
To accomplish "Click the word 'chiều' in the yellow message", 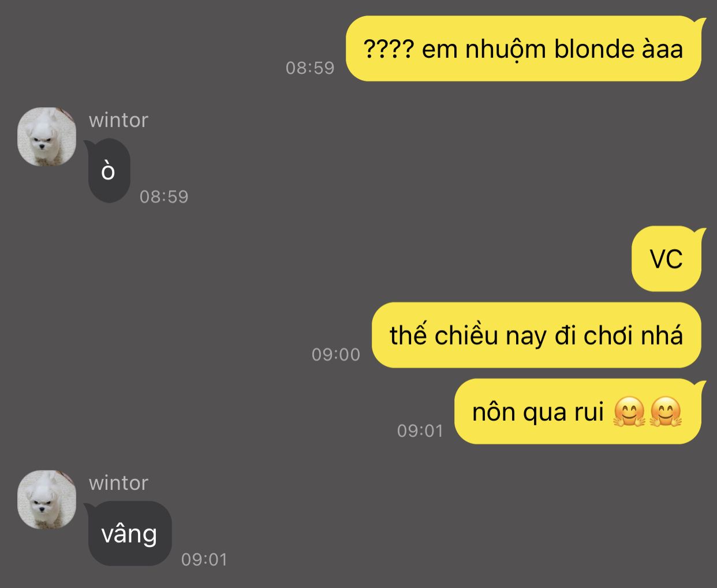I will coord(466,335).
